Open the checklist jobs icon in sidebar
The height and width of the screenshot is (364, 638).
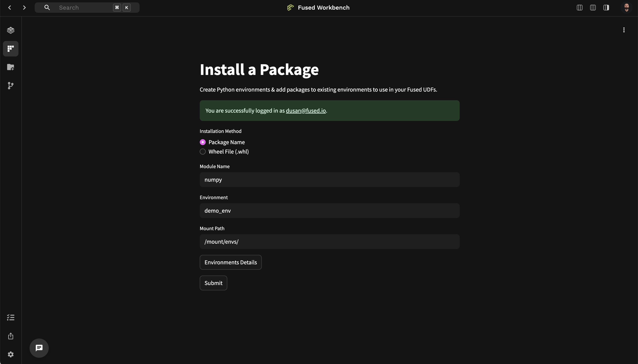(x=11, y=317)
